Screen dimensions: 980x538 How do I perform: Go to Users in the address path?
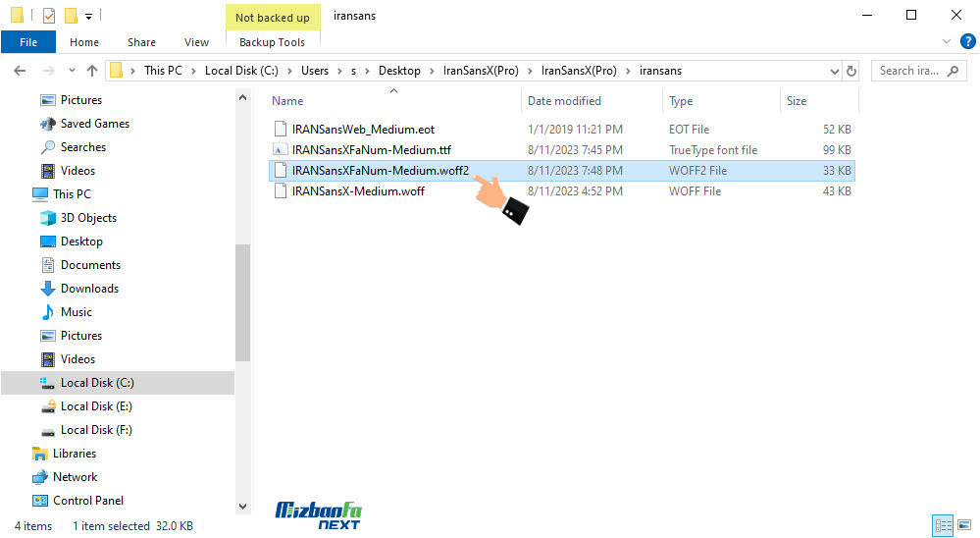point(314,71)
